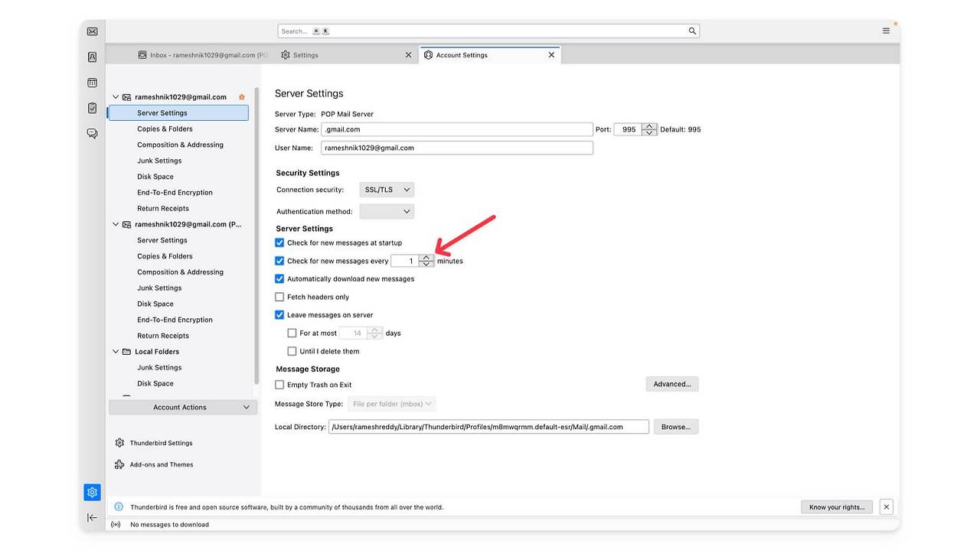The width and height of the screenshot is (980, 550).
Task: Click the minutes interval value field
Action: point(405,261)
